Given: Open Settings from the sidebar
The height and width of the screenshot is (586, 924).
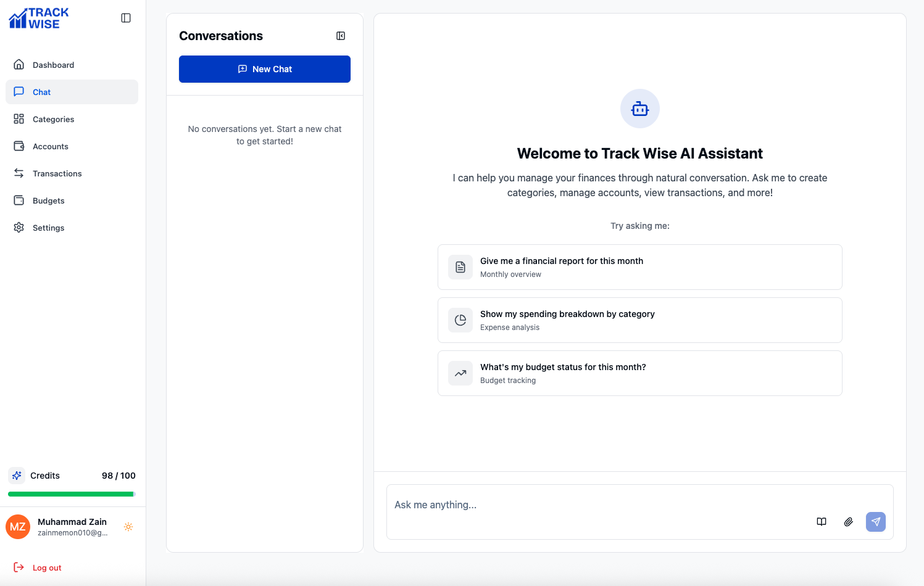Looking at the screenshot, I should tap(48, 228).
